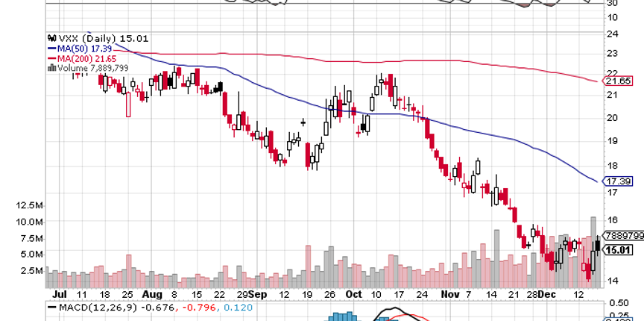Click the candlestick icon beside VXX label
The image size is (644, 321).
(x=51, y=37)
